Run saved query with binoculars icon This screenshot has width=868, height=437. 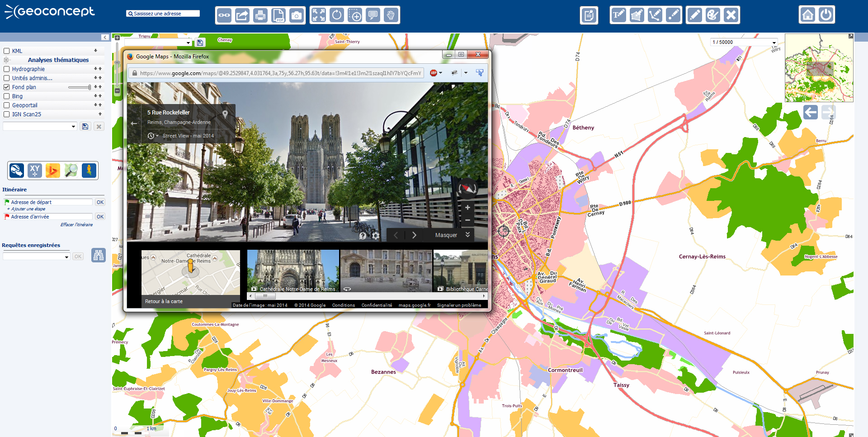click(x=99, y=255)
